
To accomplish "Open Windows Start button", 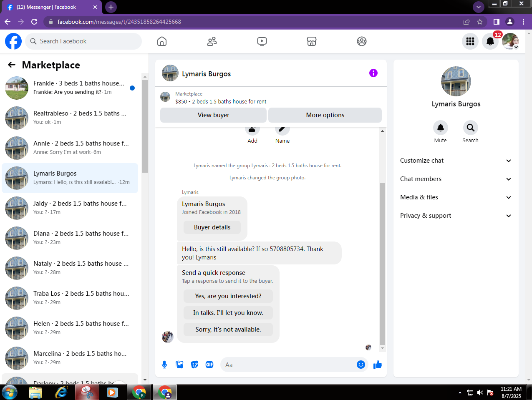I will click(x=9, y=392).
